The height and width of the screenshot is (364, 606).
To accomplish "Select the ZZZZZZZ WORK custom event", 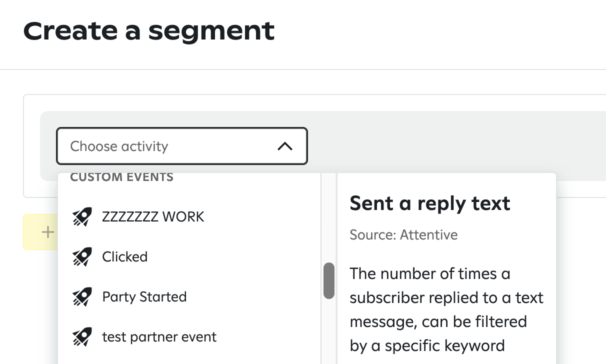I will pos(153,217).
